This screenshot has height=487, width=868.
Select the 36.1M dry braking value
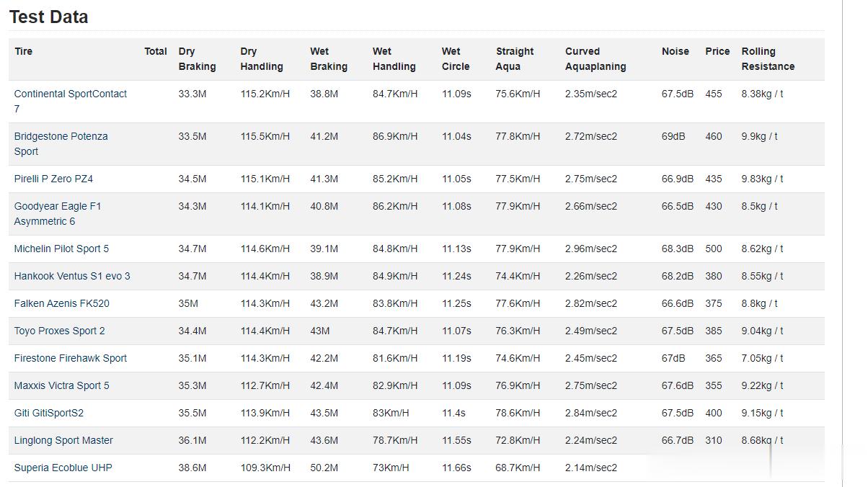tap(192, 440)
